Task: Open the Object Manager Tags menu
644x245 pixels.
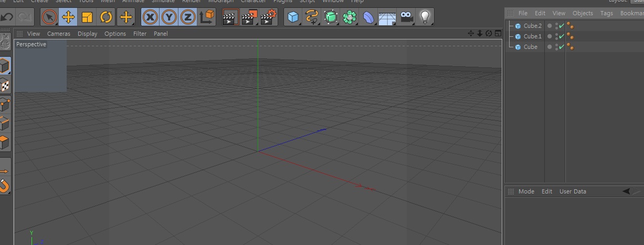Action: click(x=606, y=13)
